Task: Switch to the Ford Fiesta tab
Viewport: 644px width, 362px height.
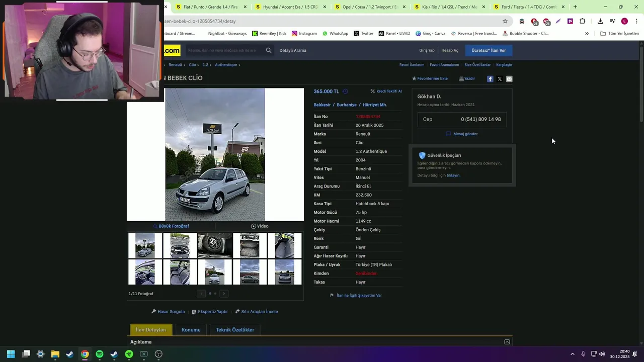Action: (529, 7)
